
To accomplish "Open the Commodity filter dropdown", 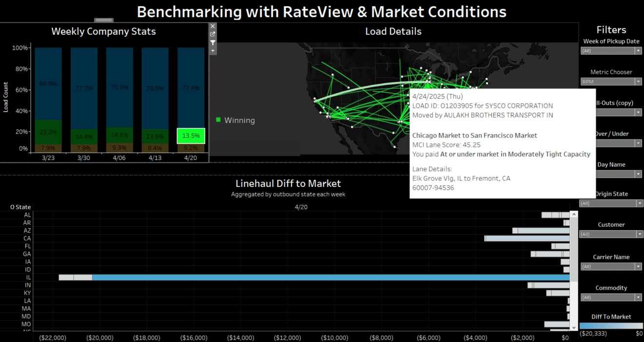I will 611,298.
